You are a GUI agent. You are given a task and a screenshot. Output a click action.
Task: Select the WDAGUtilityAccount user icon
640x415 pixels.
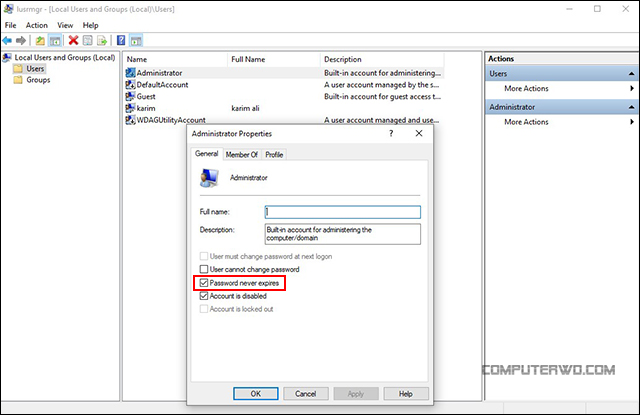pos(131,120)
